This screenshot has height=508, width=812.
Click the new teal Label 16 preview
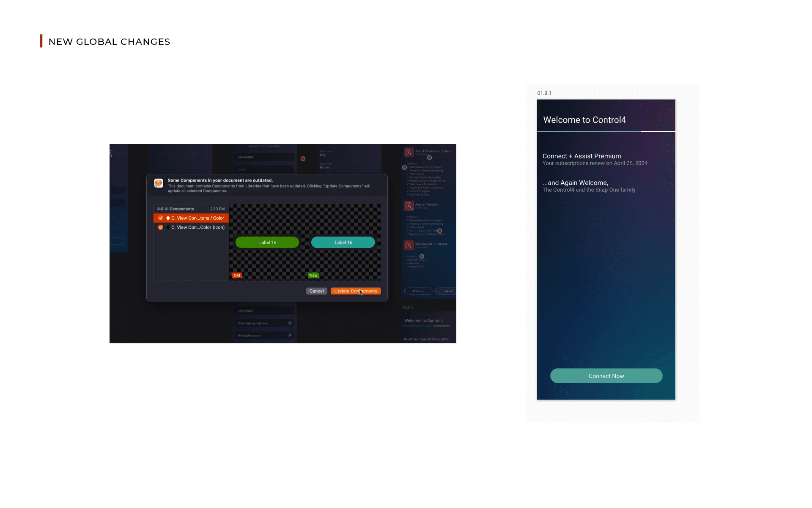coord(343,243)
